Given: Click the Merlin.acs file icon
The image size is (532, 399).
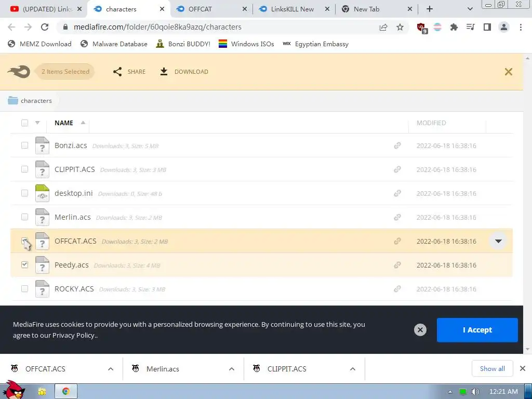Looking at the screenshot, I should coord(42,217).
